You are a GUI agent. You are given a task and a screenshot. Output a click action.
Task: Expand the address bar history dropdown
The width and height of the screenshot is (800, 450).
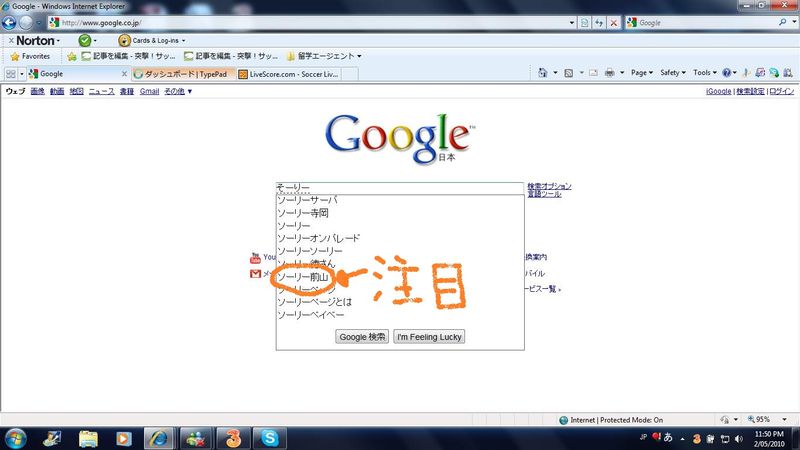coord(571,23)
